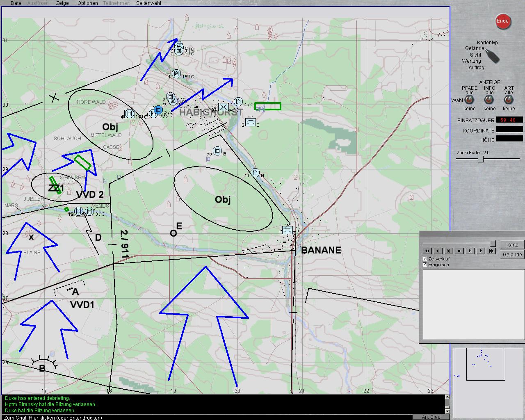Click the red Ende button
This screenshot has height=420, width=525.
(502, 21)
